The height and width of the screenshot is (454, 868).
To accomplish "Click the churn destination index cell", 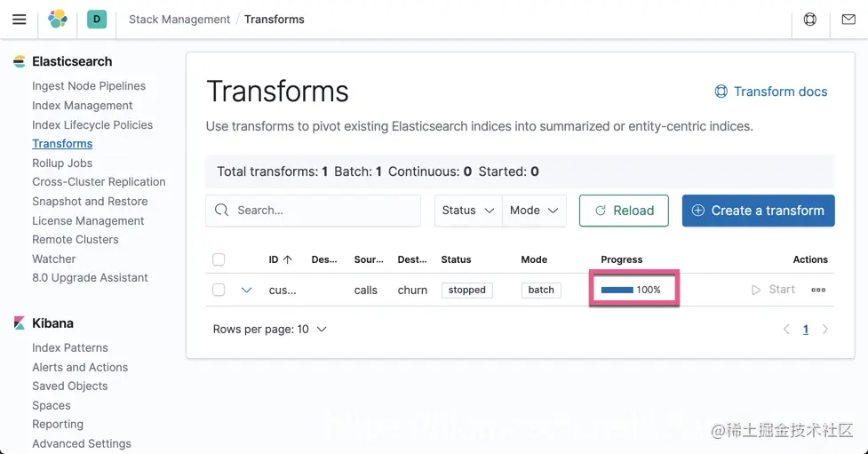I will pyautogui.click(x=412, y=291).
